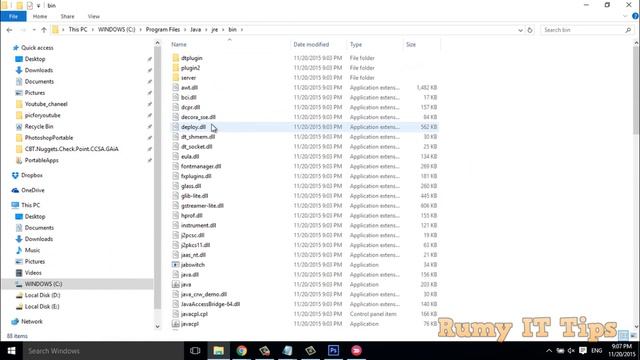This screenshot has height=360, width=640.
Task: Click the search magnifier icon
Action: pos(628,30)
